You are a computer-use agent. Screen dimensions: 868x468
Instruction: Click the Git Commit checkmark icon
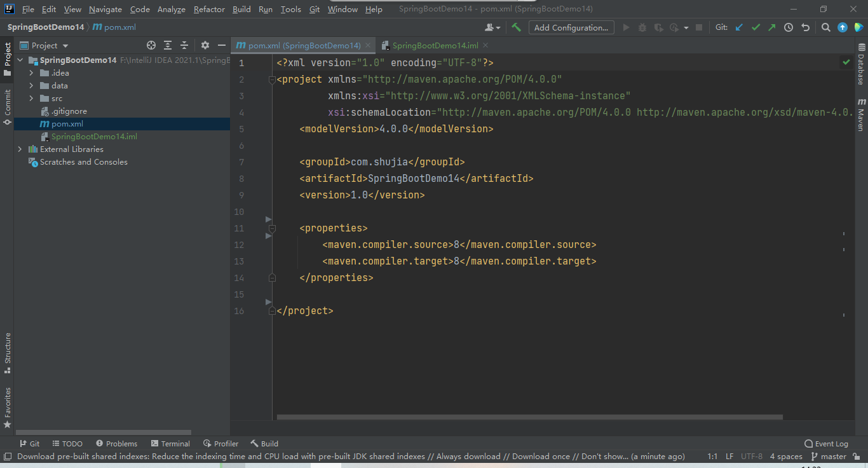[x=756, y=27]
